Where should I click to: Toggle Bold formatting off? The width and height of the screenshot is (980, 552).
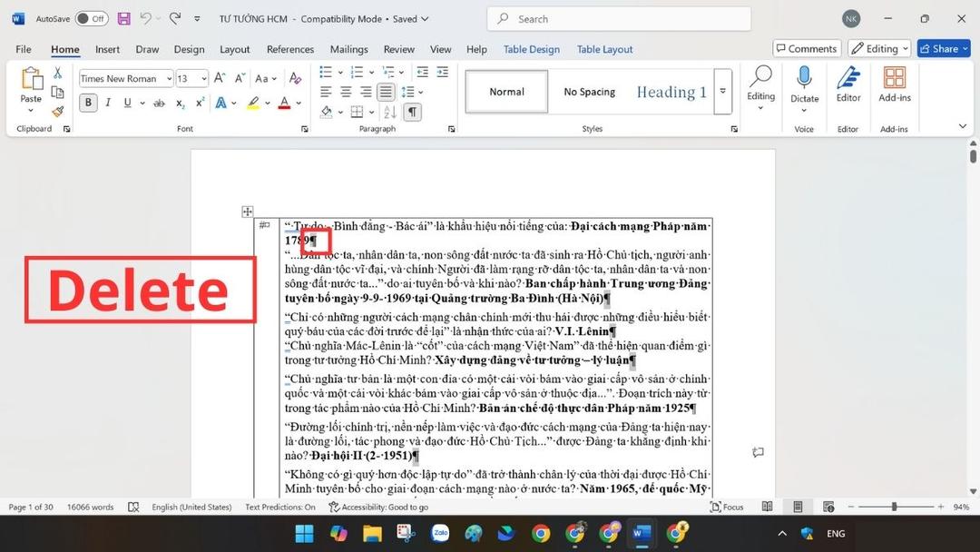point(87,103)
